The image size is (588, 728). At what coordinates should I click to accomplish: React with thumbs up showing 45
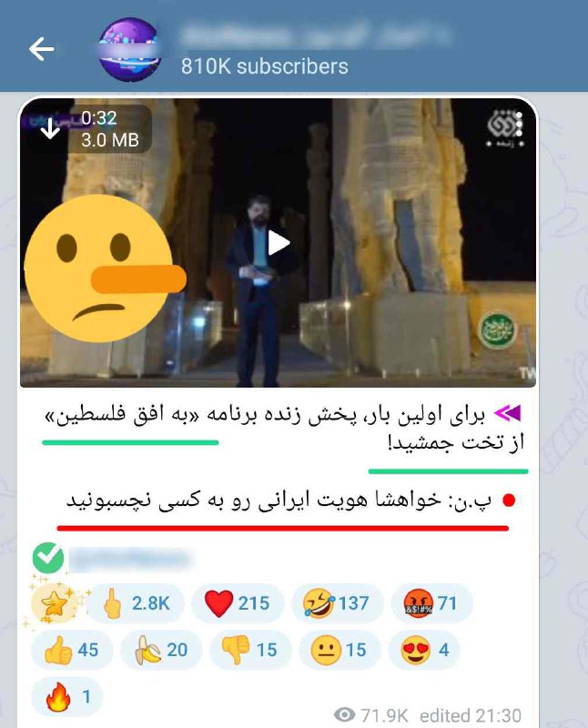pyautogui.click(x=72, y=650)
